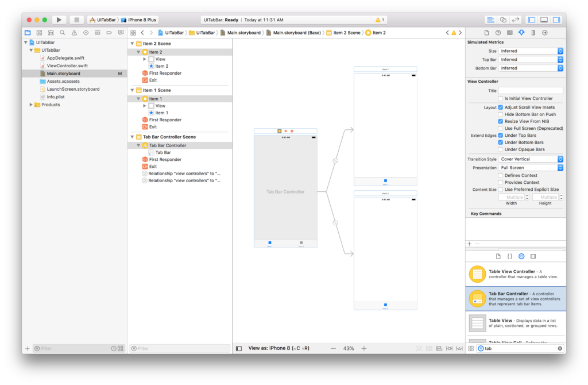Image resolution: width=588 pixels, height=385 pixels.
Task: Select Assets.xcassets
Action: (x=63, y=82)
